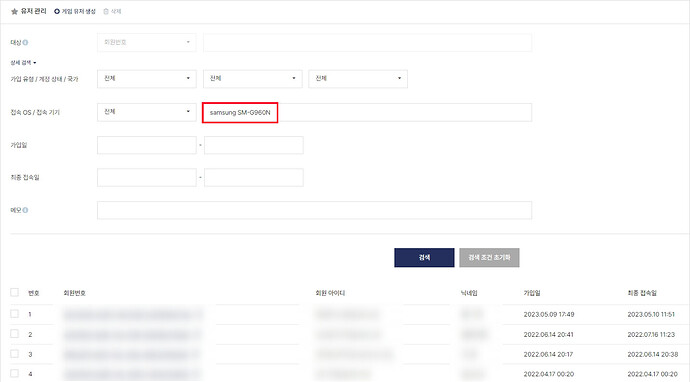Click the 메모 text input field
Screen dimensions: 690x382
coord(314,210)
